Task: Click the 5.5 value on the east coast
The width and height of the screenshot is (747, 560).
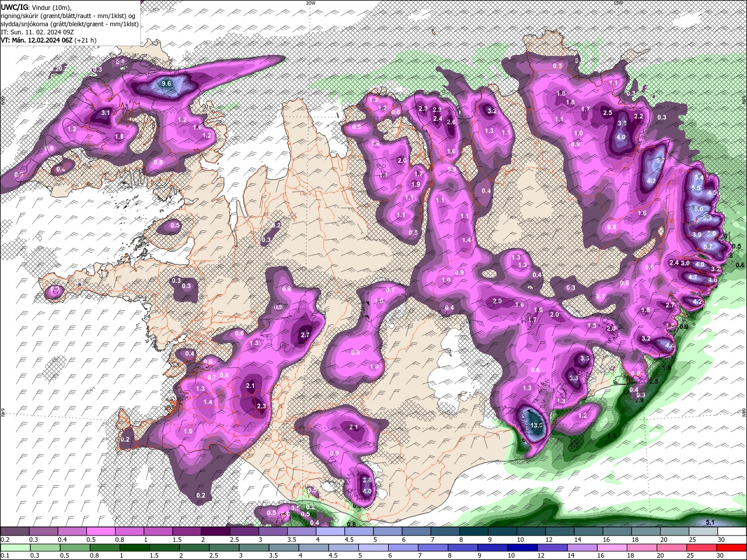Action: click(x=695, y=188)
